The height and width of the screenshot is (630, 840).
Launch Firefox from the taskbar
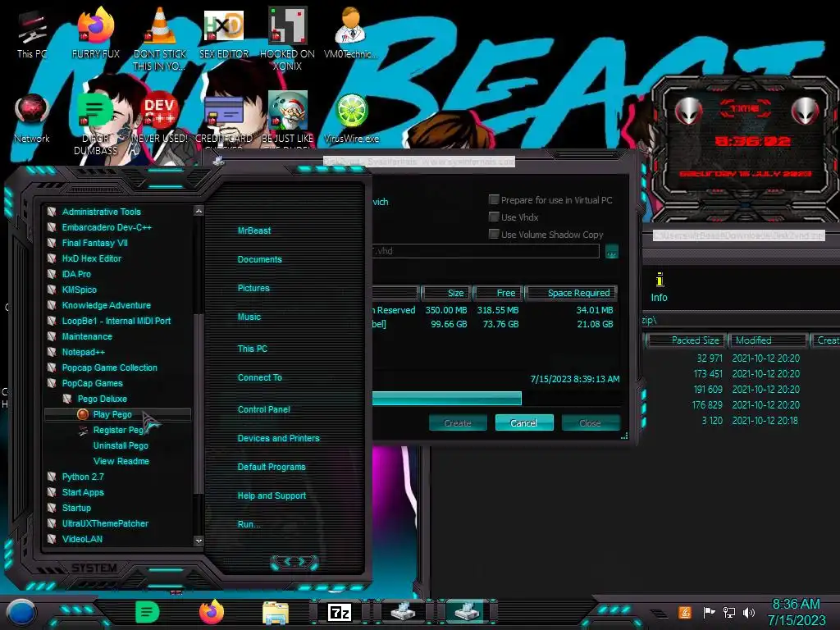click(212, 612)
